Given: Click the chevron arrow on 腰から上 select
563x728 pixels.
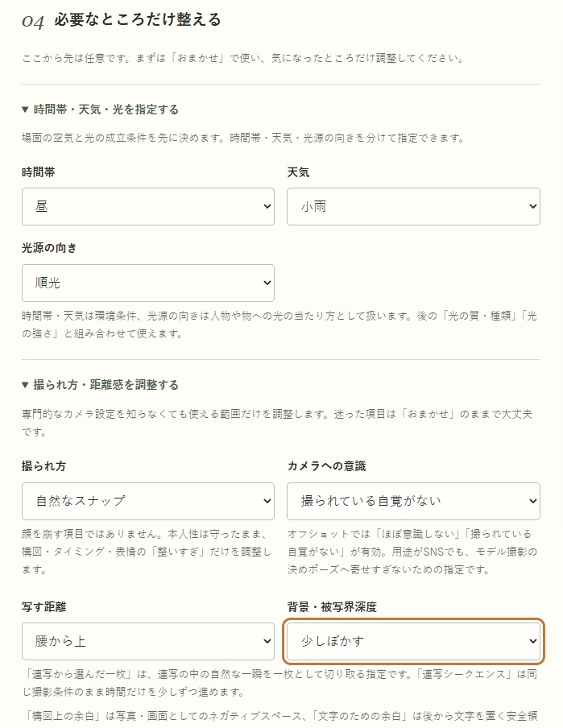Looking at the screenshot, I should pos(267,641).
